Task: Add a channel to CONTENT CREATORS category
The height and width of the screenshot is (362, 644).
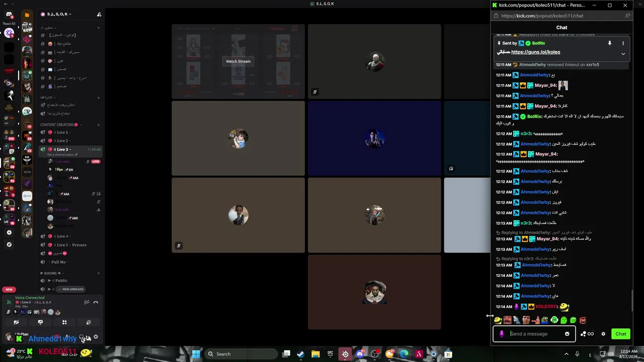Action: point(99,125)
